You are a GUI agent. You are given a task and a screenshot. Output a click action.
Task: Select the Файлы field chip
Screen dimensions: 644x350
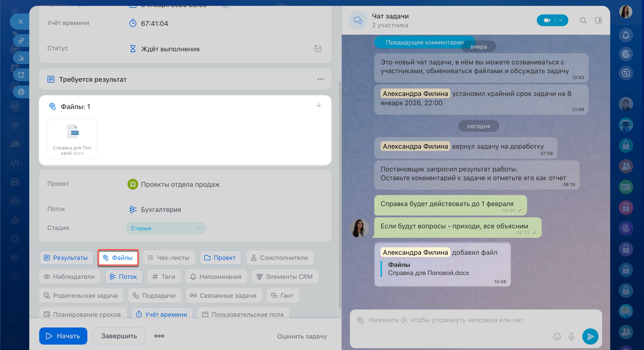pos(118,257)
